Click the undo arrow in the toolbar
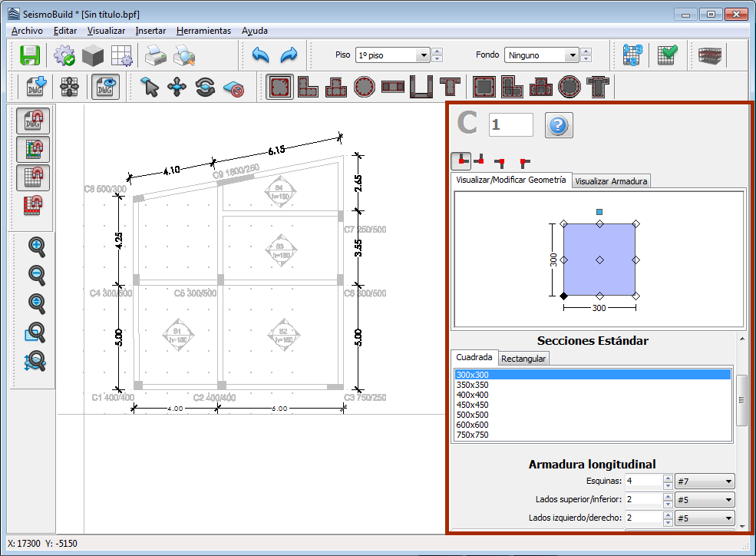The height and width of the screenshot is (556, 756). point(261,55)
